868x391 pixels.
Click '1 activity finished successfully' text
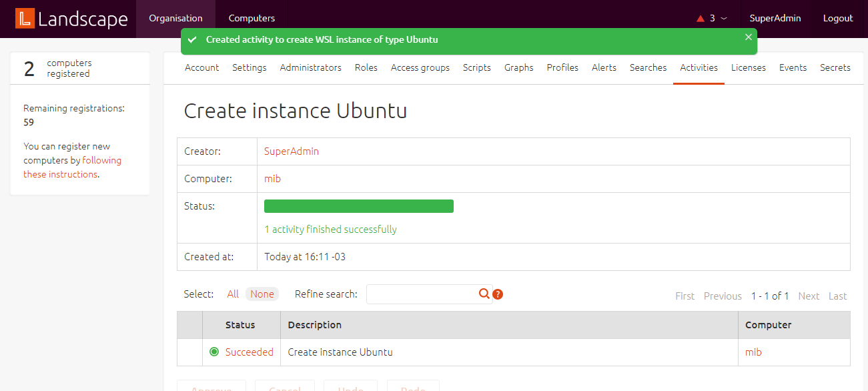(331, 230)
